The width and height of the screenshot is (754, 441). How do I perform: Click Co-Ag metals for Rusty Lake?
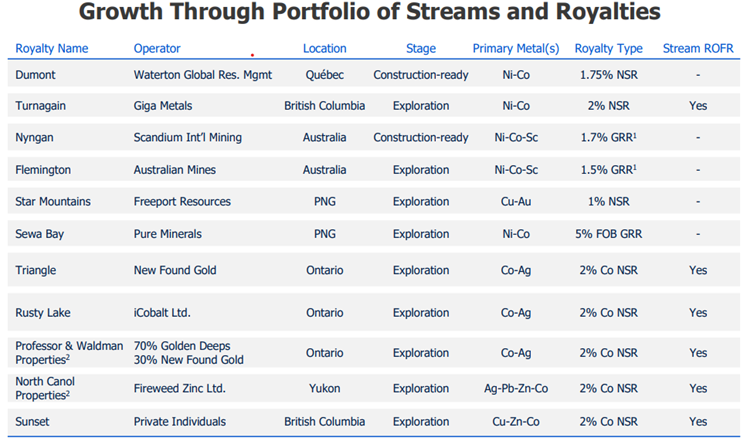[x=516, y=313]
